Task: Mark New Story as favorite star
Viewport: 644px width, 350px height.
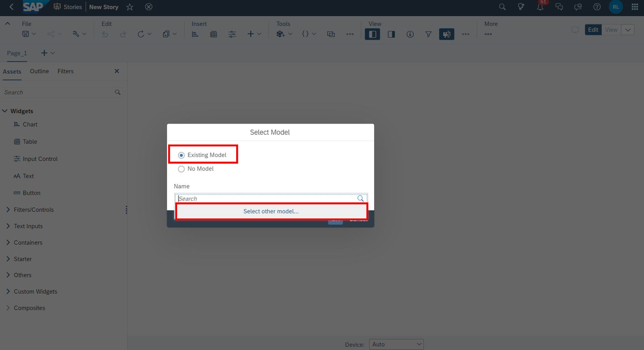Action: (x=130, y=7)
